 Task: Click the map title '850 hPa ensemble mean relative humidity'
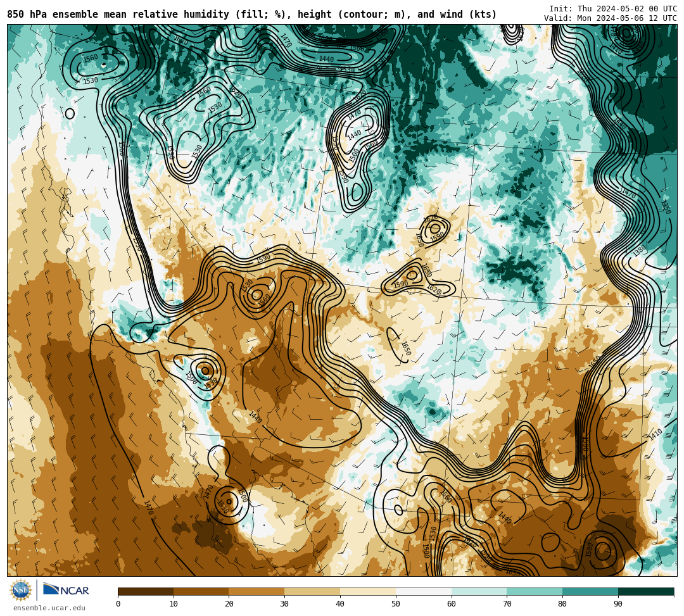120,15
